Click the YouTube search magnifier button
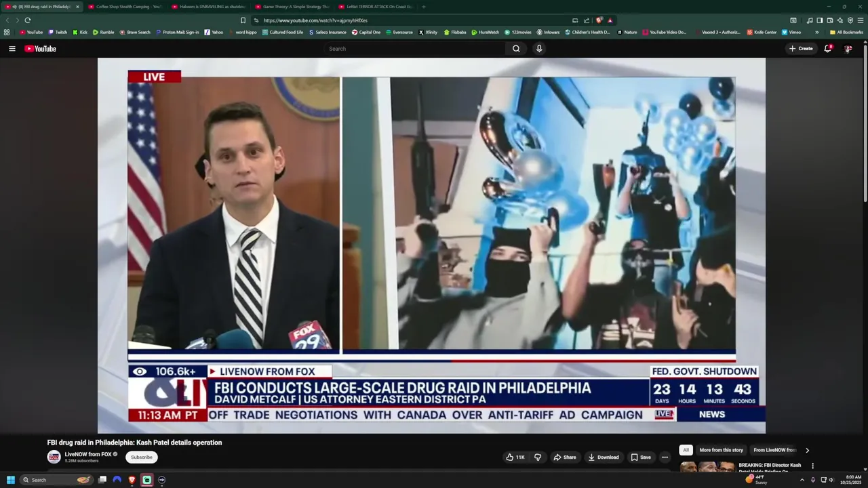 coord(516,49)
